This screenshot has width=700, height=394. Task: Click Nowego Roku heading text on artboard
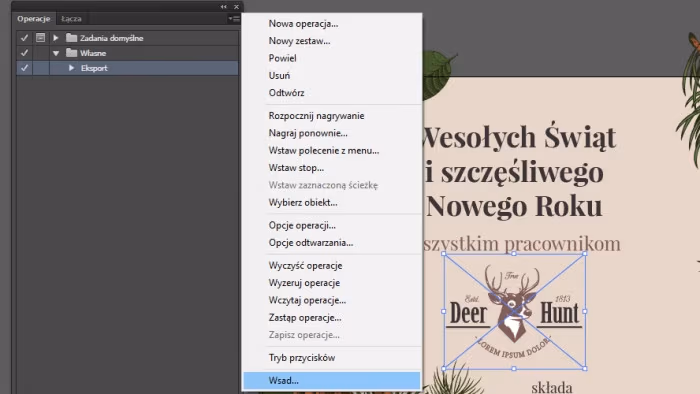tap(514, 206)
